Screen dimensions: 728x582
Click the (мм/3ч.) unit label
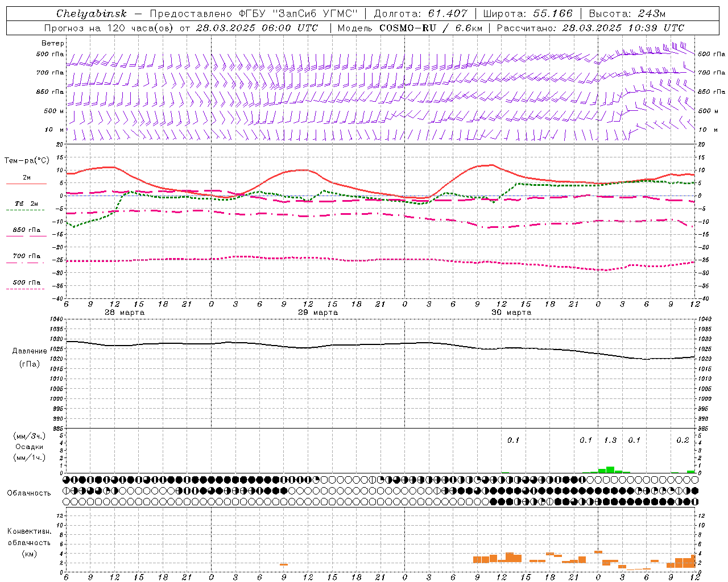pyautogui.click(x=30, y=436)
